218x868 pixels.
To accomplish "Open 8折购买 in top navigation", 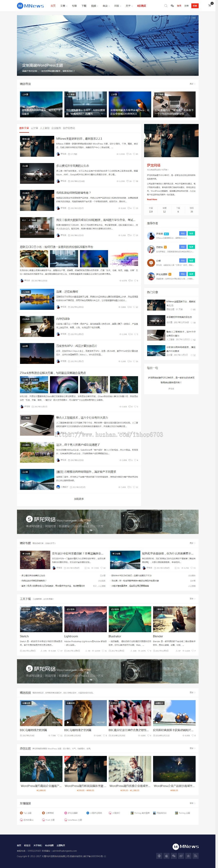I will coord(142,6).
